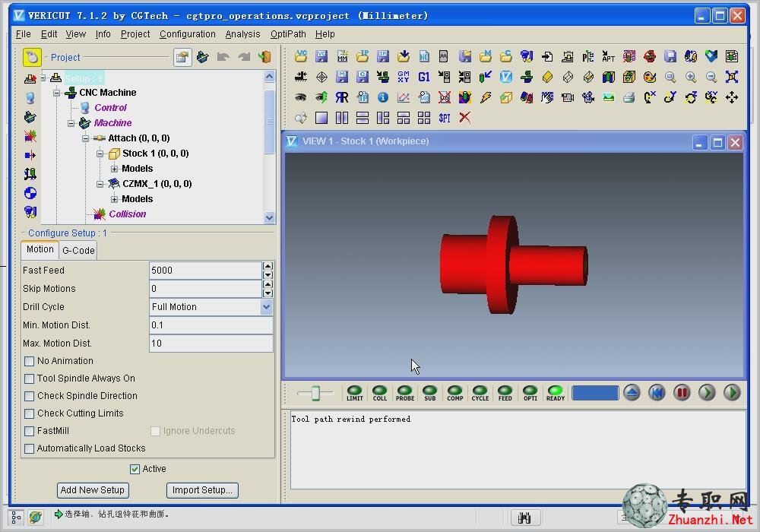760x532 pixels.
Task: Click the target crosshair toolbar icon
Action: point(321,77)
